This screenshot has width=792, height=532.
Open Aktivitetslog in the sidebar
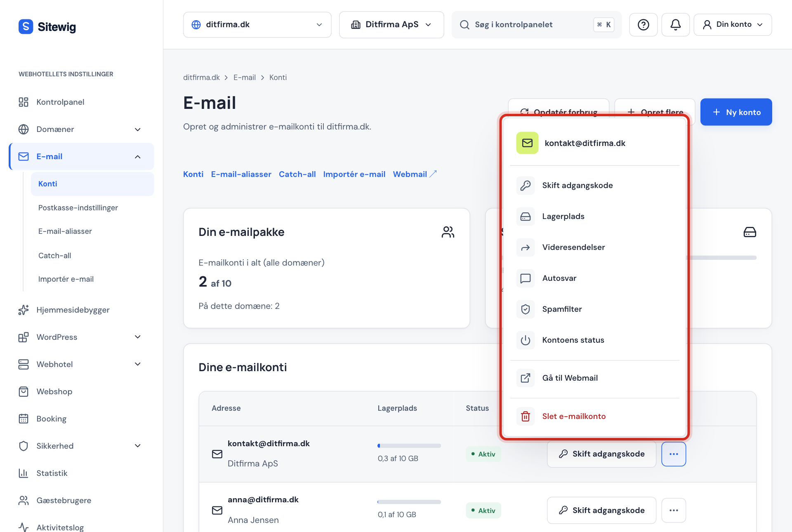[x=81, y=527]
